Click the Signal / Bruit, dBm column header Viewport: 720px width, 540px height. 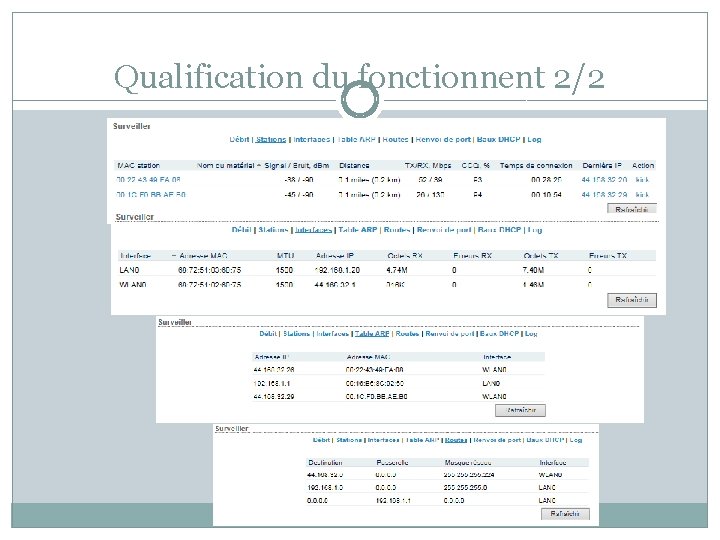click(x=297, y=165)
